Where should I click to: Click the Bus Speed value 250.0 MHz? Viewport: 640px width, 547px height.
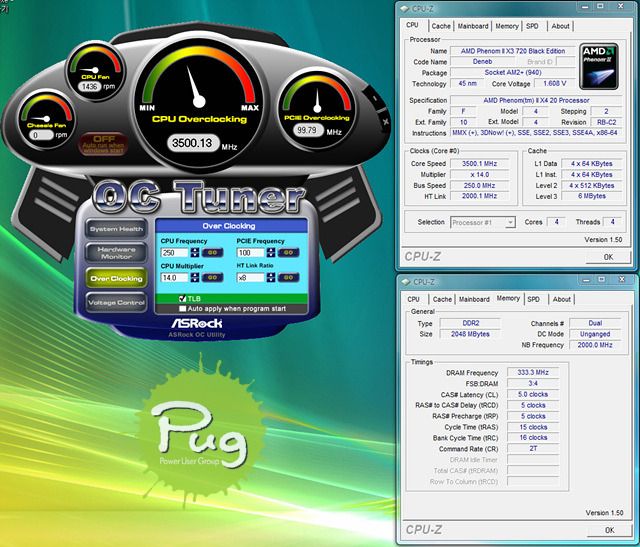tap(479, 185)
